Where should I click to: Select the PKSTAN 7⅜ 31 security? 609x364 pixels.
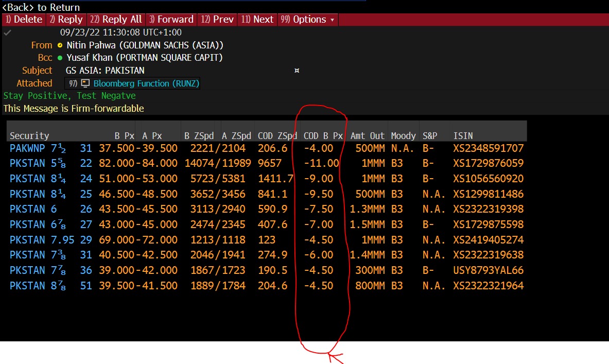(50, 255)
